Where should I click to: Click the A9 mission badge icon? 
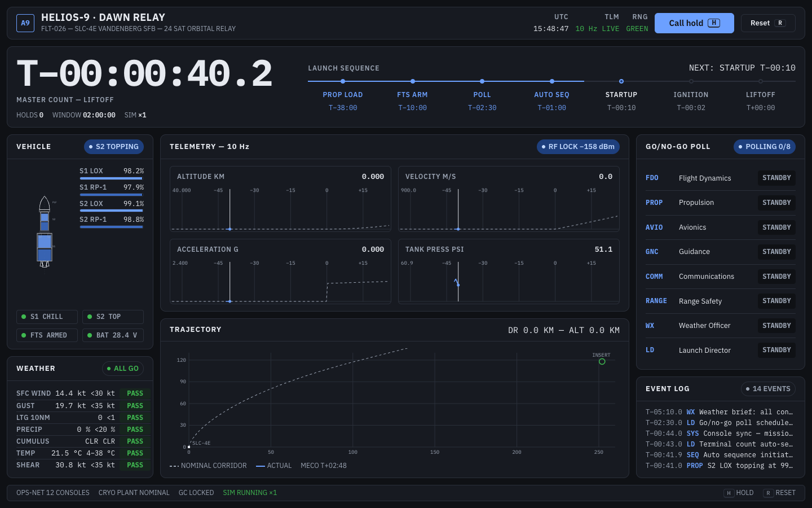[x=25, y=23]
